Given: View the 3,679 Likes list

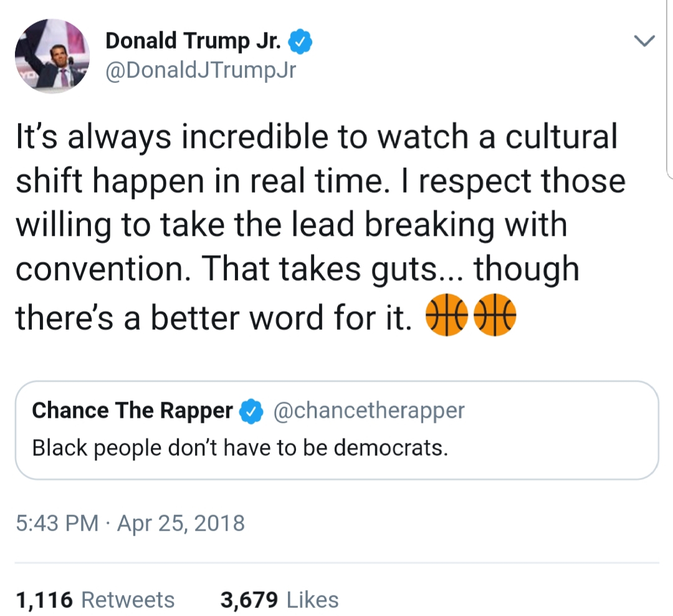Looking at the screenshot, I should (279, 600).
